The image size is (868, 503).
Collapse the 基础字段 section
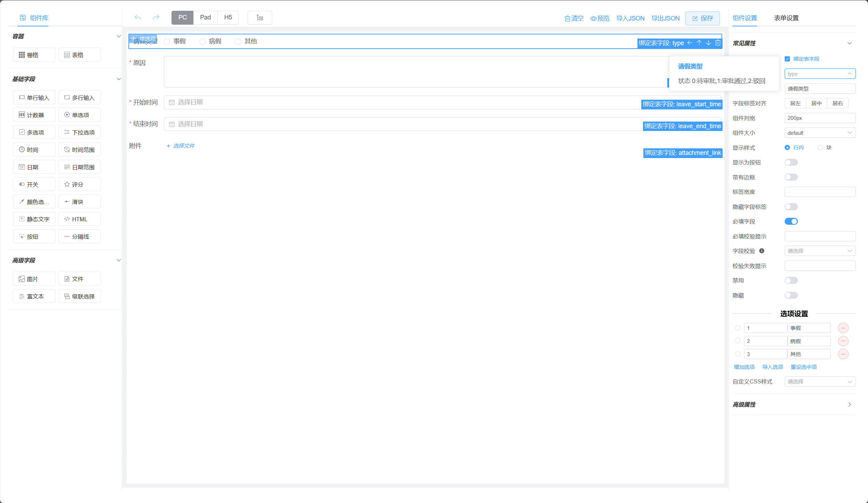pos(118,79)
